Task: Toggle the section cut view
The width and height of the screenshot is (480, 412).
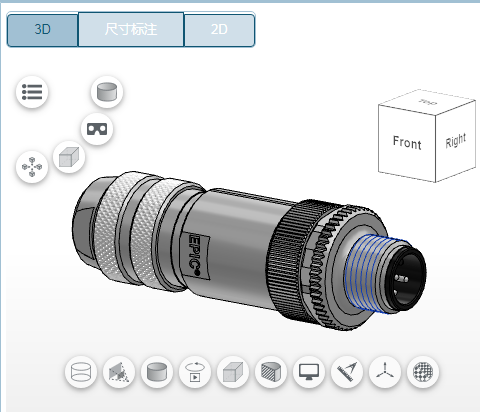Action: [x=271, y=372]
